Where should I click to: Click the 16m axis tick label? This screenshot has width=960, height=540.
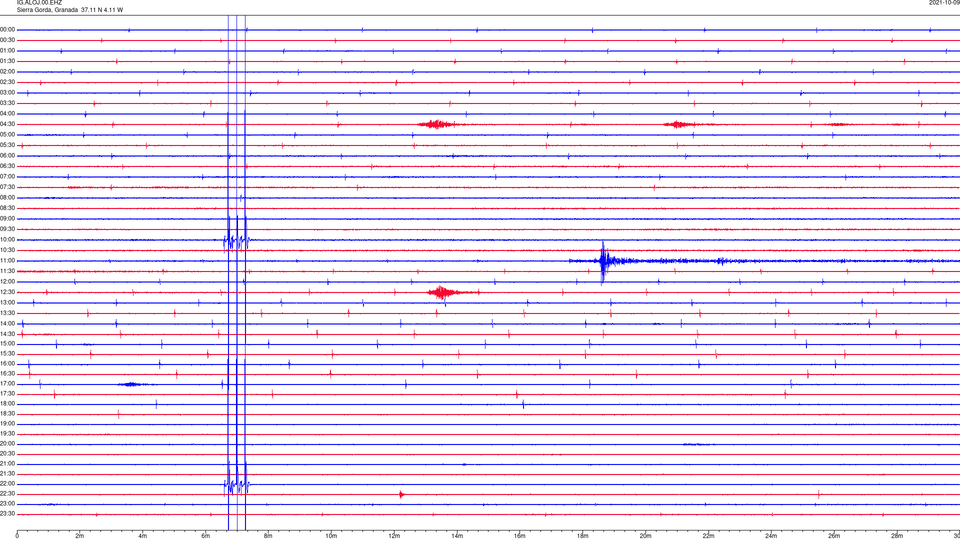coord(520,536)
